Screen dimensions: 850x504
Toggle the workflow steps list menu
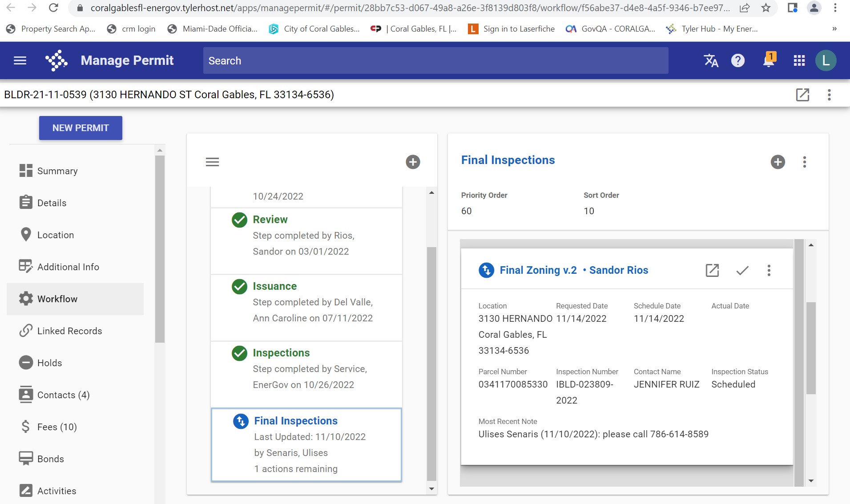click(x=212, y=162)
